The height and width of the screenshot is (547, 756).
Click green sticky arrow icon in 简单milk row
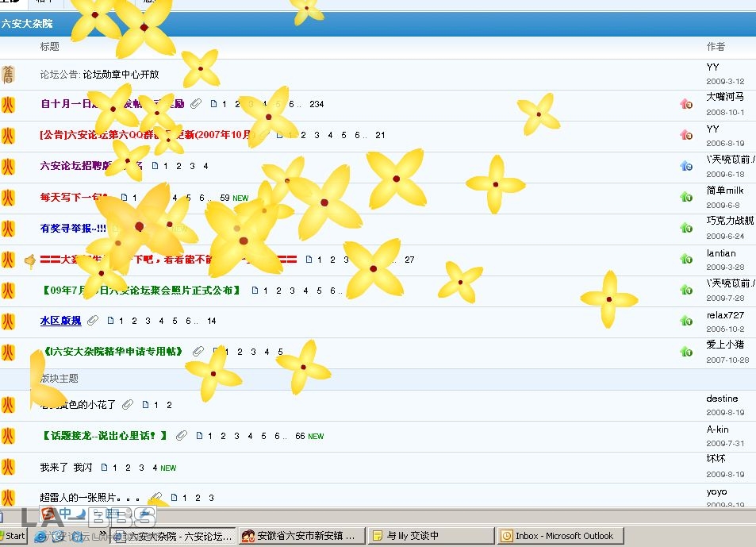(686, 197)
